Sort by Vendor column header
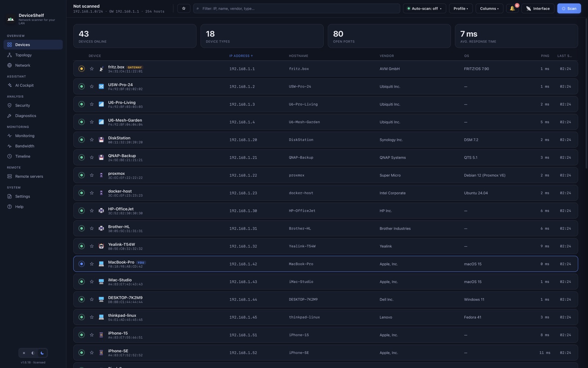Viewport: 588px width, 368px height. coord(387,56)
